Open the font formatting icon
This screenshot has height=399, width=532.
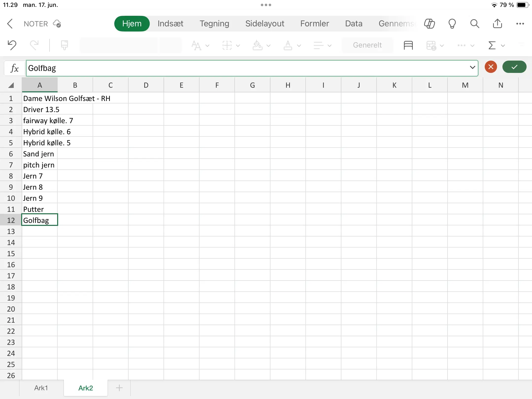[x=196, y=45]
